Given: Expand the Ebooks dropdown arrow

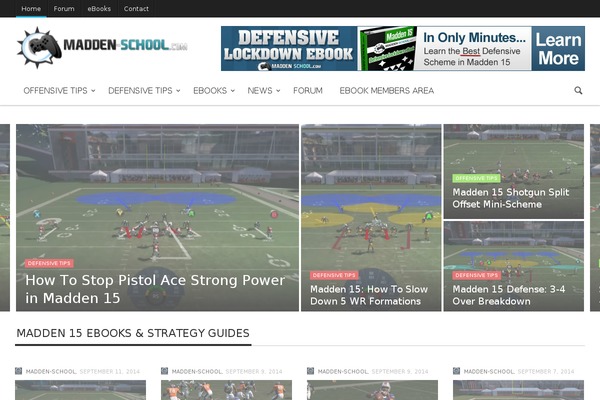Looking at the screenshot, I should (232, 91).
